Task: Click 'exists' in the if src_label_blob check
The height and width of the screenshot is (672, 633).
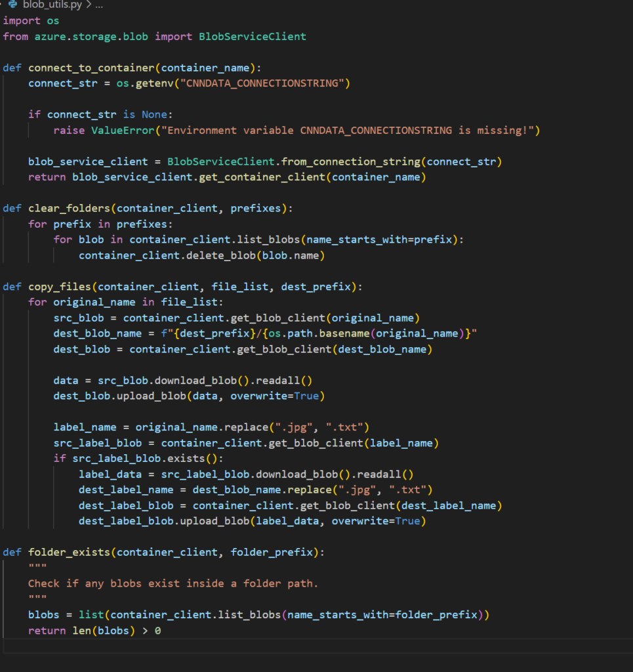Action: click(x=186, y=459)
